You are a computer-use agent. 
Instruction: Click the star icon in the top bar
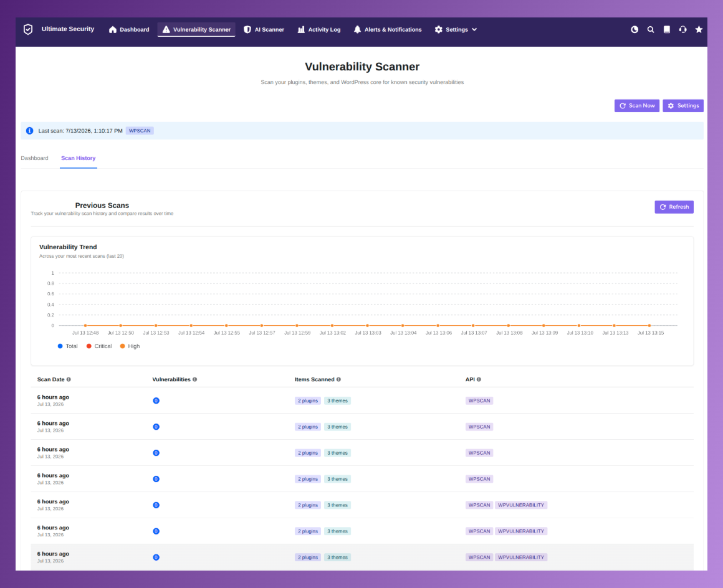pyautogui.click(x=699, y=29)
